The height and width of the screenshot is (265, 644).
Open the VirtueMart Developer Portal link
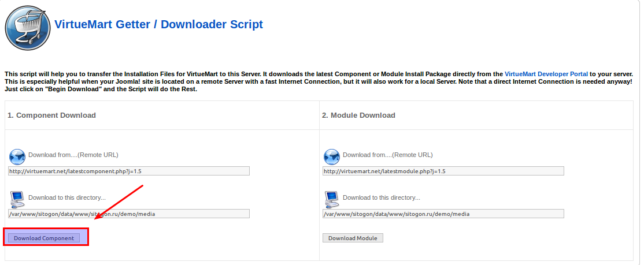pyautogui.click(x=546, y=74)
